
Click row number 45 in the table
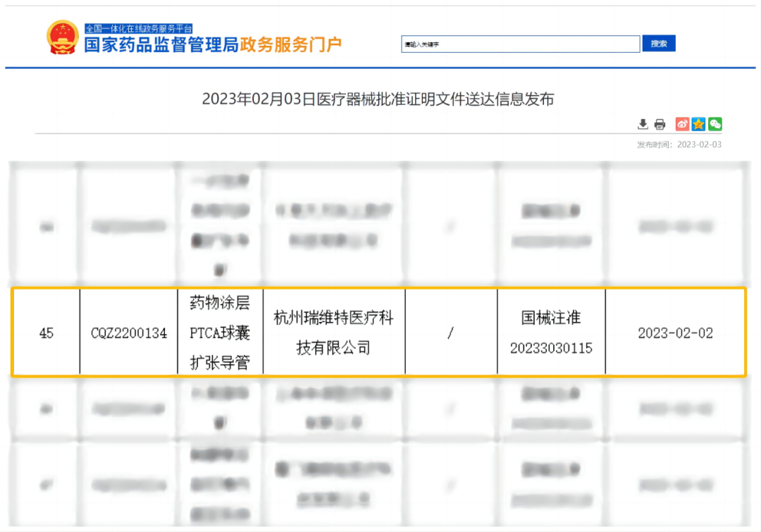tap(44, 333)
